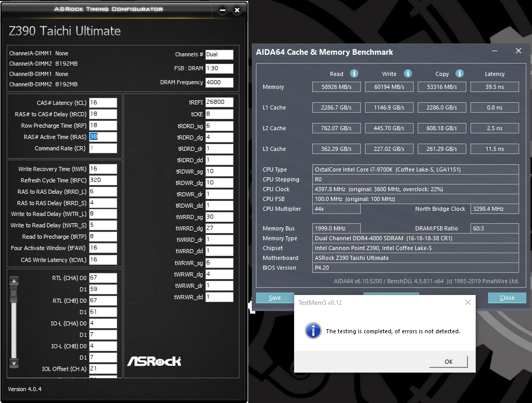This screenshot has width=532, height=403.
Task: Click the Command Rate (CR) field
Action: point(103,148)
